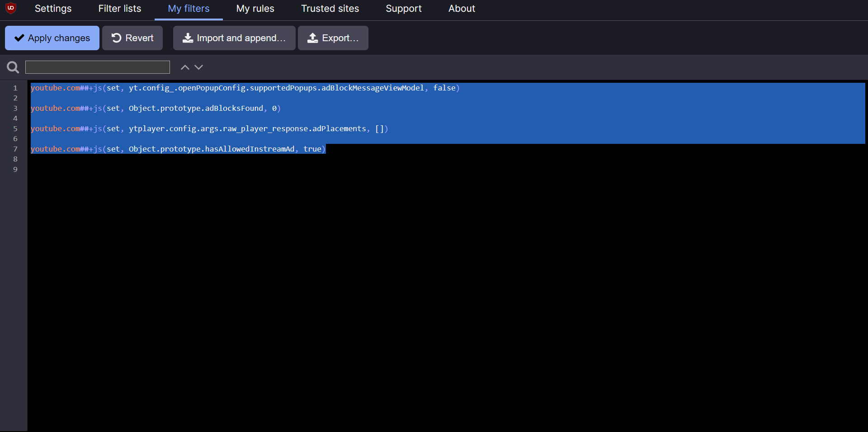Image resolution: width=868 pixels, height=432 pixels.
Task: Jump to previous search match arrow
Action: pyautogui.click(x=185, y=67)
